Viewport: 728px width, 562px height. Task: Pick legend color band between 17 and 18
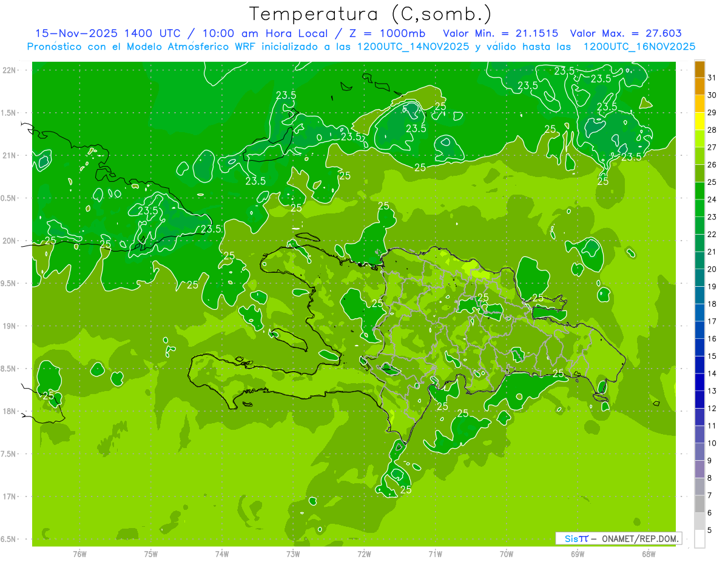pos(699,313)
